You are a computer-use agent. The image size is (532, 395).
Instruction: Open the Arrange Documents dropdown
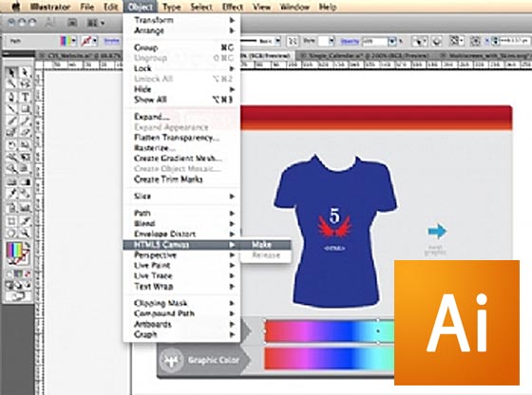coord(95,23)
